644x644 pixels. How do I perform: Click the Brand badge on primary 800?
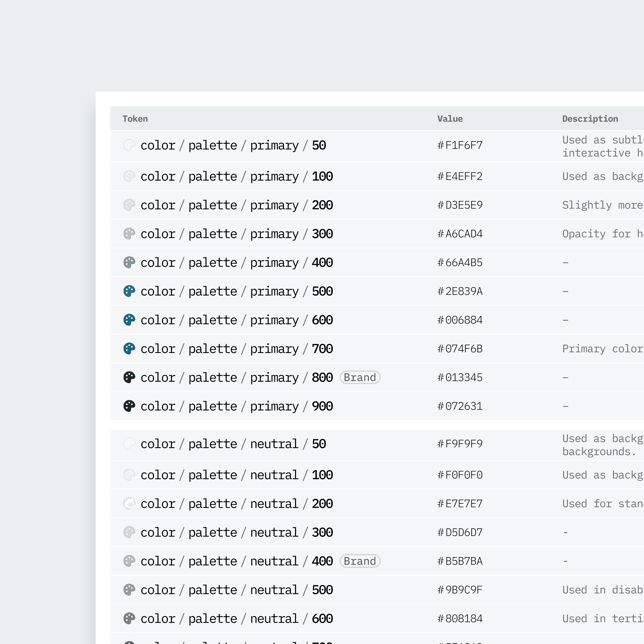(x=360, y=377)
